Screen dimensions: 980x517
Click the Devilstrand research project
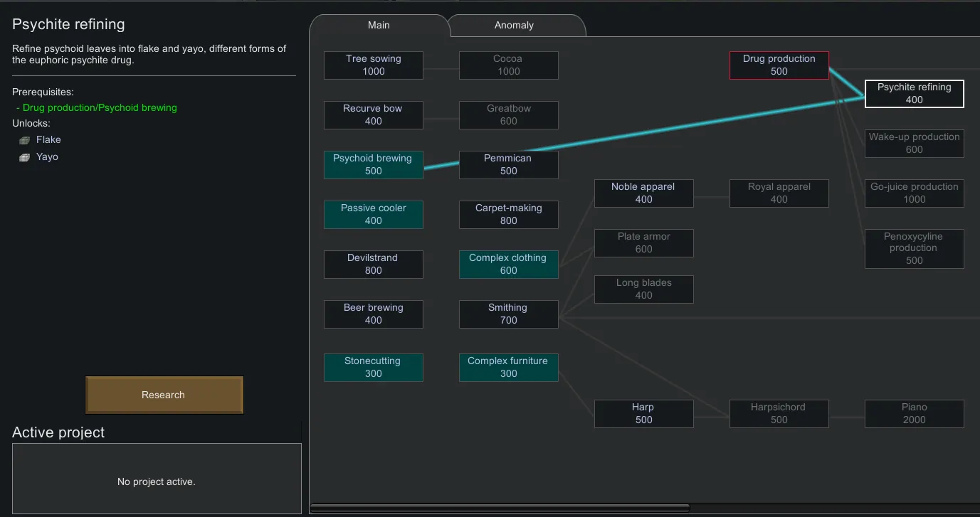click(x=373, y=265)
